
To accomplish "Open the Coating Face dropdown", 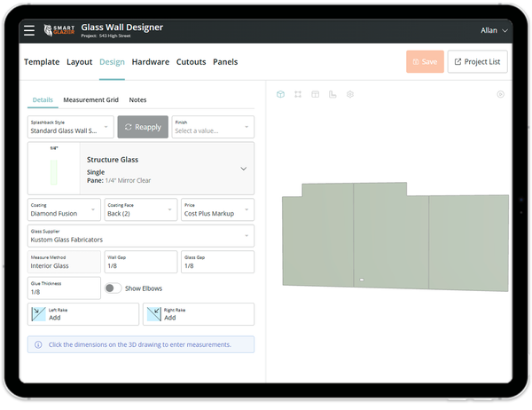I will pos(141,209).
